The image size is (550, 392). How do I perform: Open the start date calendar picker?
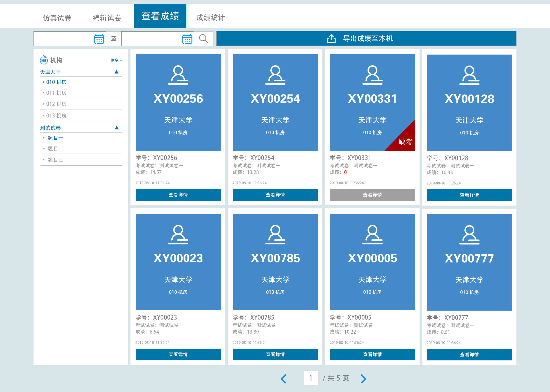coord(99,39)
